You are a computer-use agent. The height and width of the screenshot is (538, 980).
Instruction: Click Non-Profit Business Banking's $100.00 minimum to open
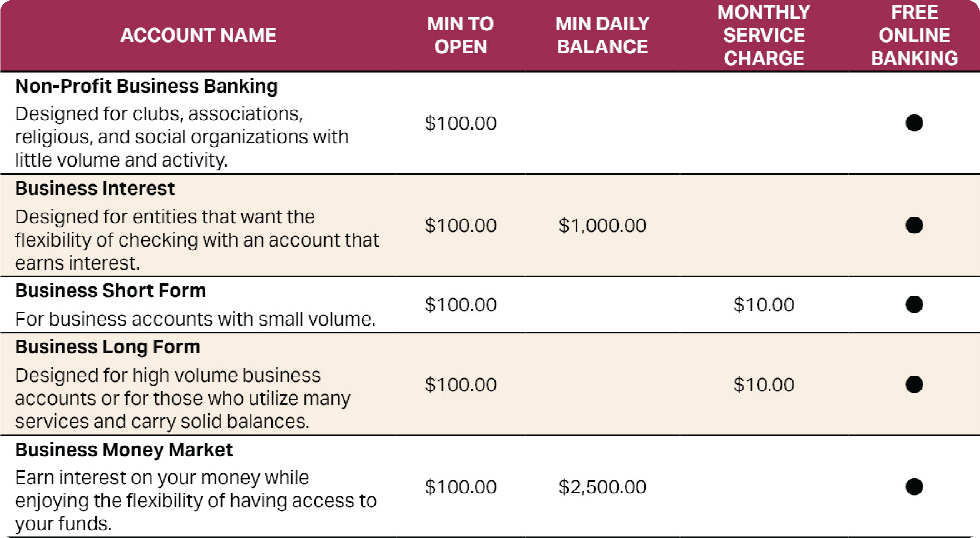tap(461, 123)
